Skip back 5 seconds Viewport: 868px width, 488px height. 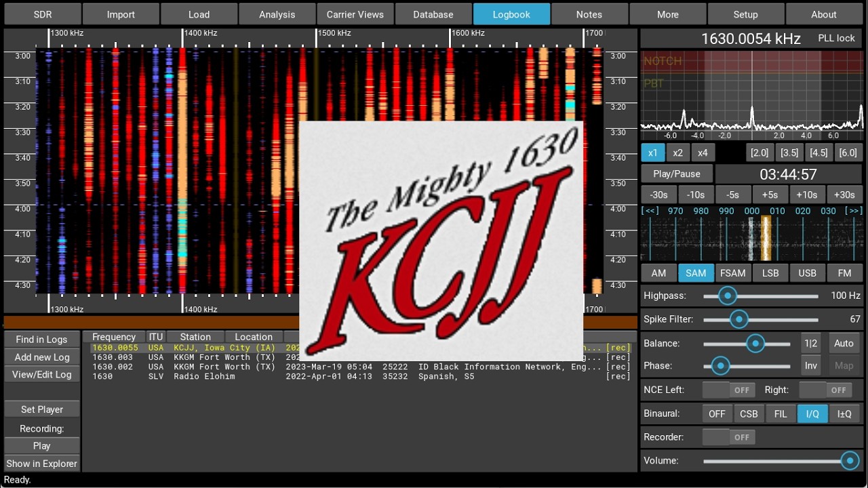pyautogui.click(x=732, y=195)
